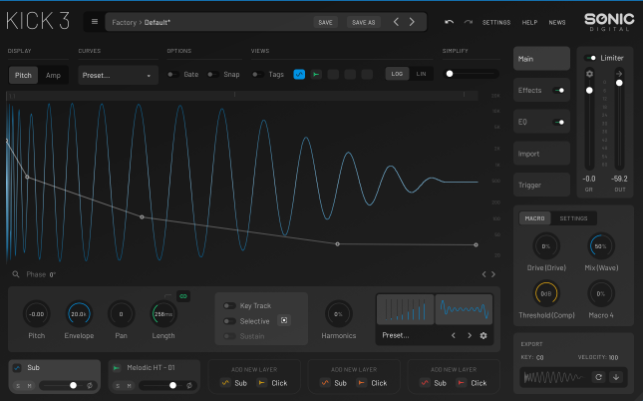643x401 pixels.
Task: Toggle the Sub layer enable checkbox
Action: coord(17,368)
